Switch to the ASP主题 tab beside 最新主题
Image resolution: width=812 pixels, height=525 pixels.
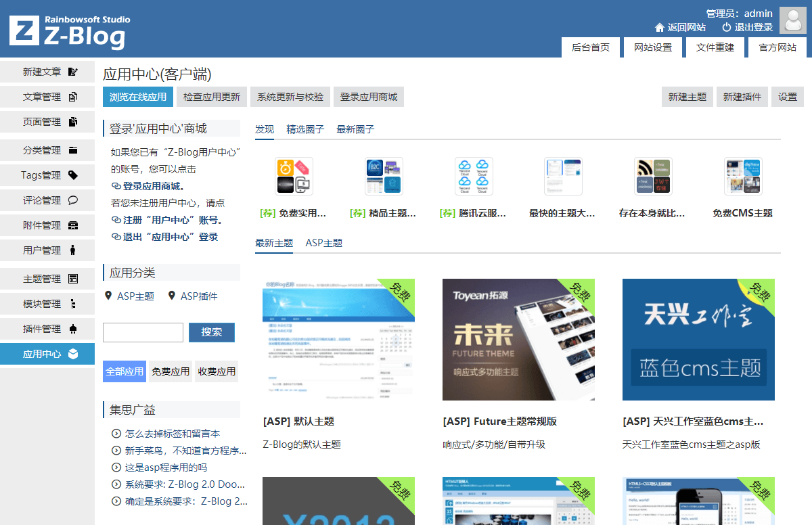[x=324, y=243]
